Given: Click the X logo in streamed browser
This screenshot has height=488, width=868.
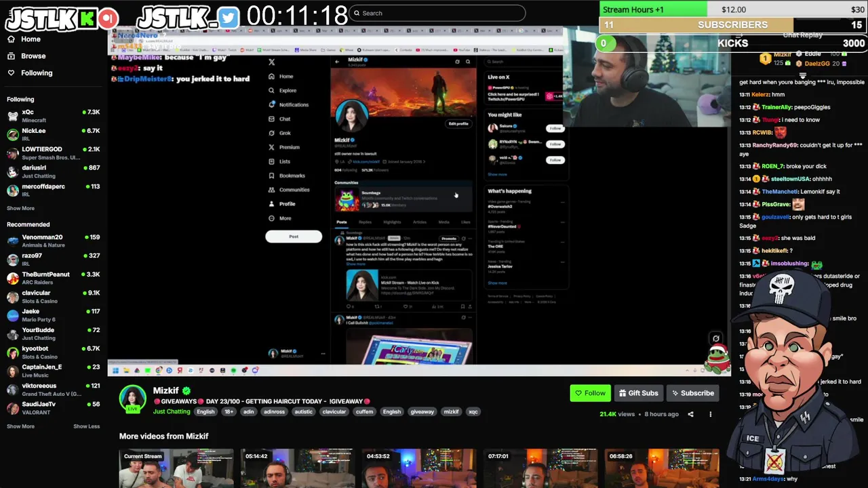Looking at the screenshot, I should 271,62.
